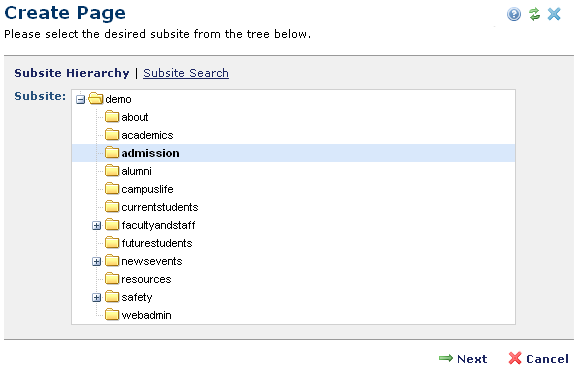The image size is (575, 376).
Task: Collapse the demo root node
Action: (x=80, y=99)
